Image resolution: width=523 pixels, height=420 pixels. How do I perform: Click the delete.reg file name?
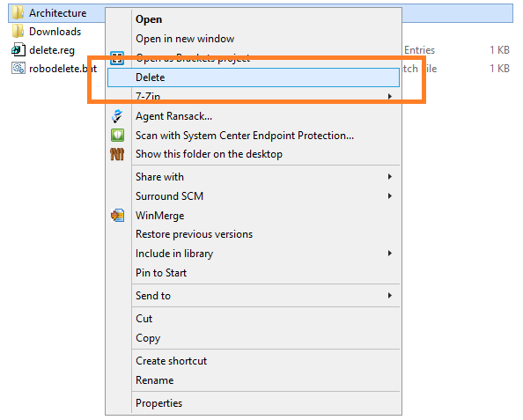52,50
